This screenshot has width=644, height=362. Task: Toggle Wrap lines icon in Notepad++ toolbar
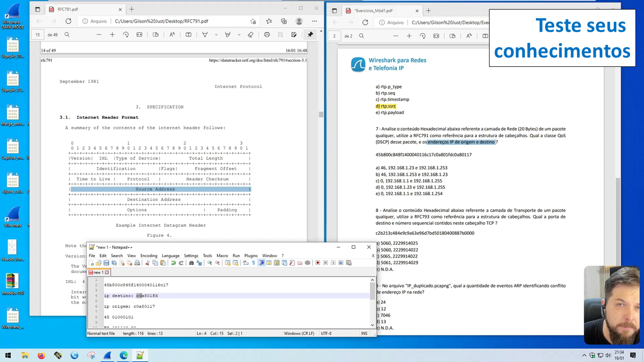click(246, 262)
